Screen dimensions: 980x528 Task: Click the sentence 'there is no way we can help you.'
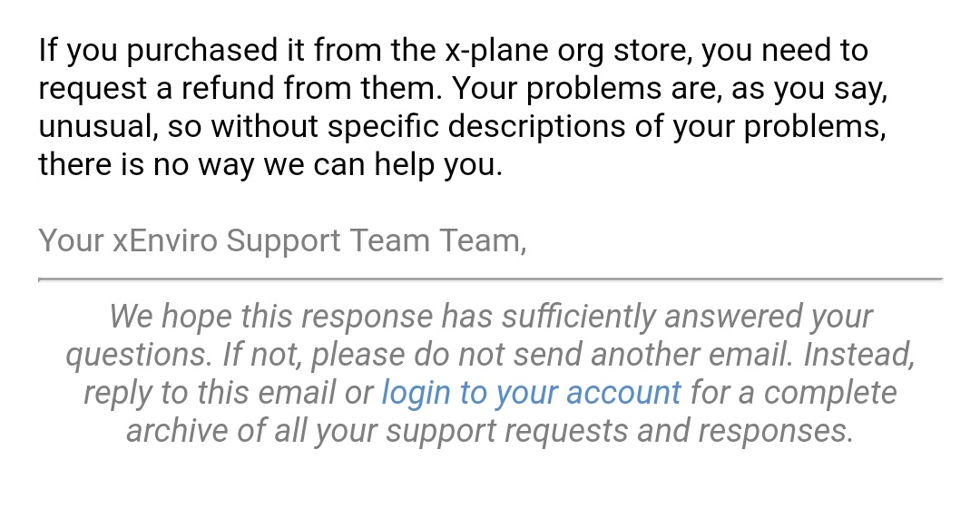point(270,165)
